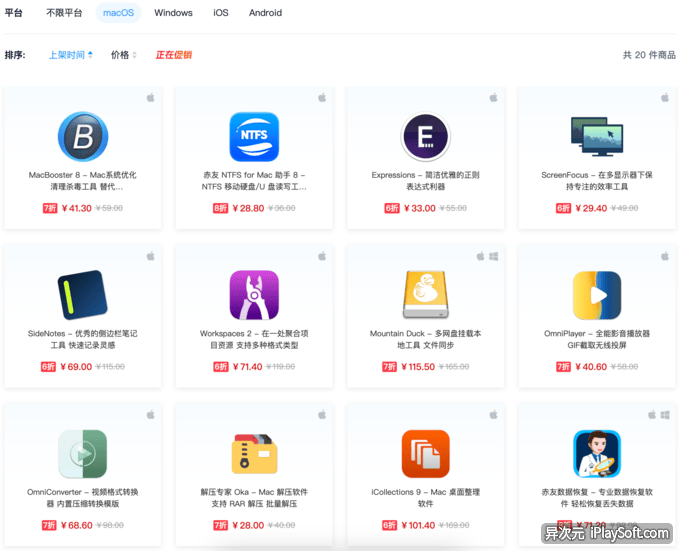Open 赤友 NTFS for Mac 助手 8 title
680x551 pixels.
(x=254, y=181)
